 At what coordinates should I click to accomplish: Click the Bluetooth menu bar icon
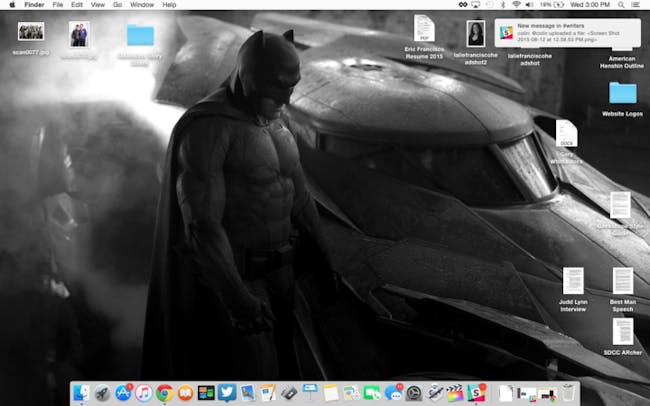coord(503,5)
